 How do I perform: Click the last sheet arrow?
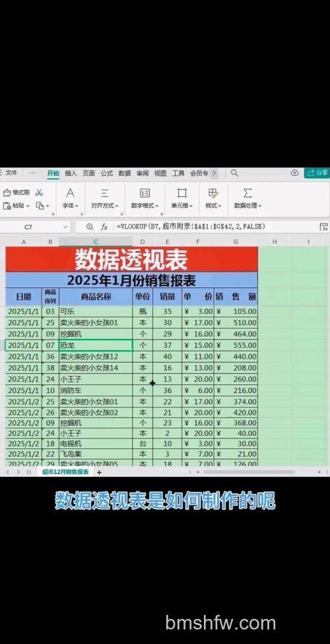click(28, 472)
